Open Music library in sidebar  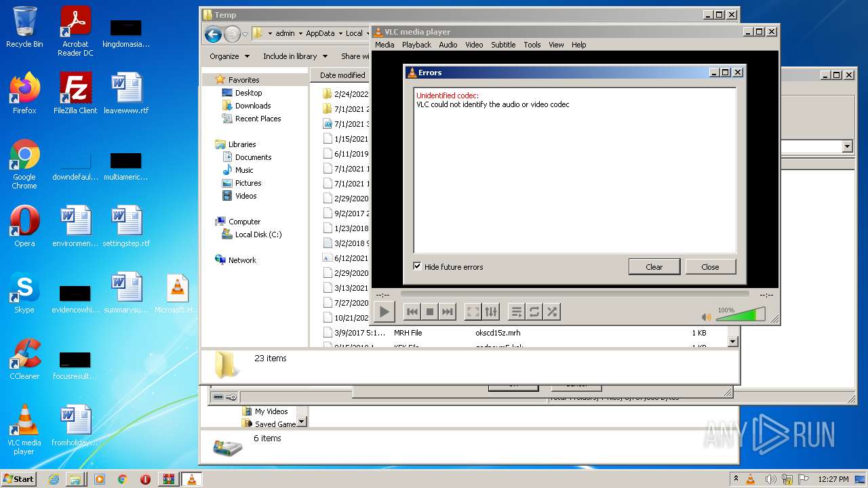(x=244, y=170)
